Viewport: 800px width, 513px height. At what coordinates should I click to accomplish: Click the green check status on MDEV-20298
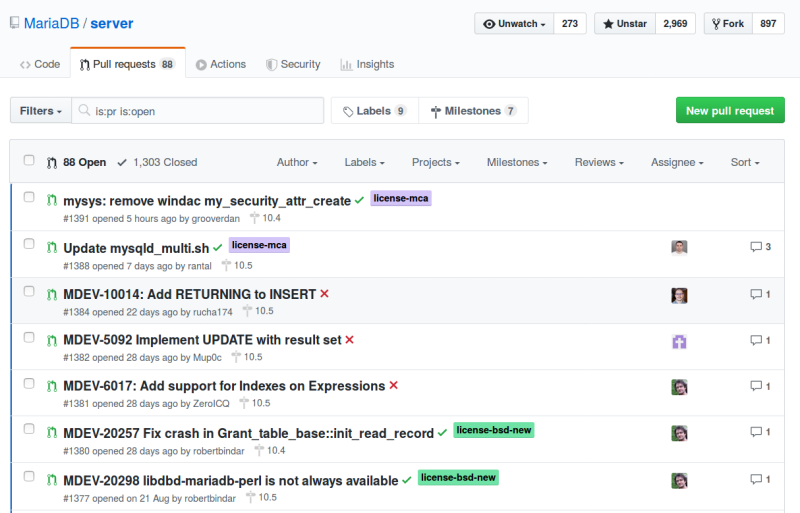[407, 480]
